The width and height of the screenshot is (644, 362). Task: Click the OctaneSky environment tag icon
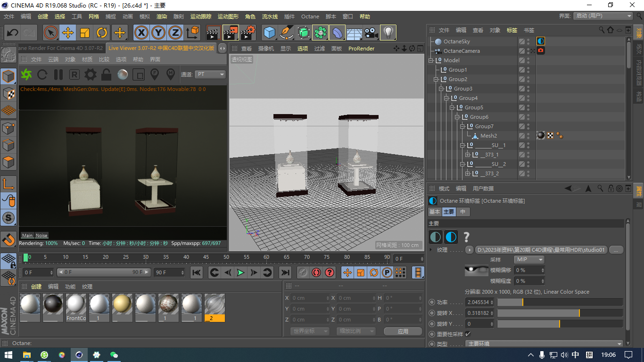pos(541,41)
